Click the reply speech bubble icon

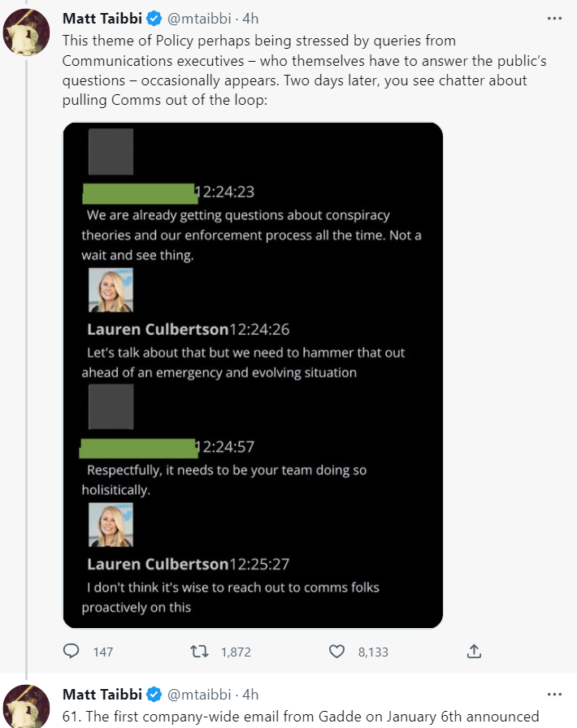pyautogui.click(x=72, y=651)
